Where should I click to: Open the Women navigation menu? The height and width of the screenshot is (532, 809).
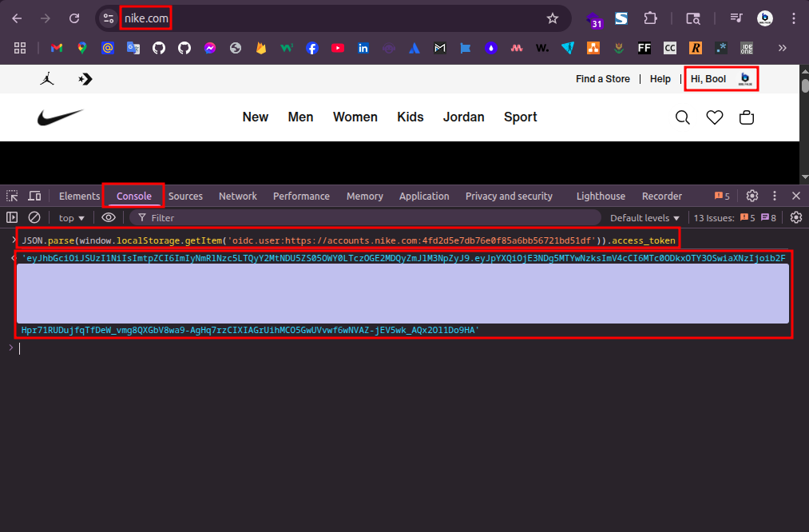tap(355, 117)
